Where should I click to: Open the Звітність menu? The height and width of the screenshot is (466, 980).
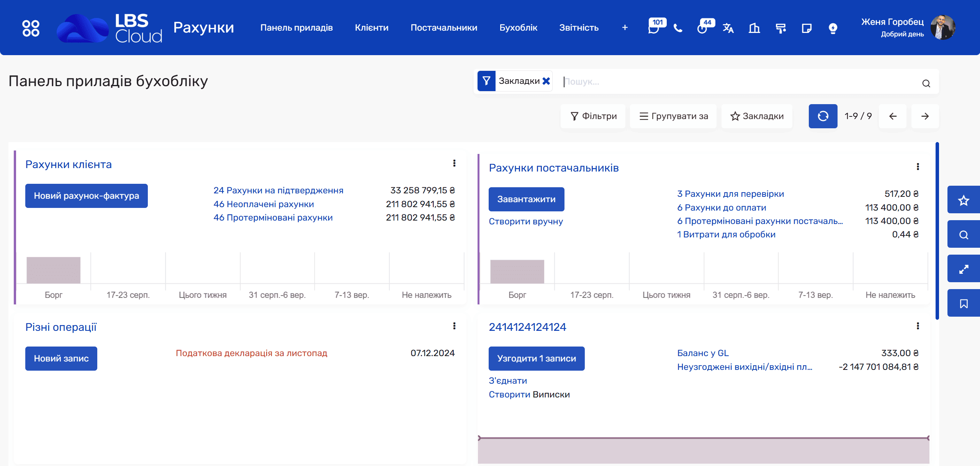(579, 28)
